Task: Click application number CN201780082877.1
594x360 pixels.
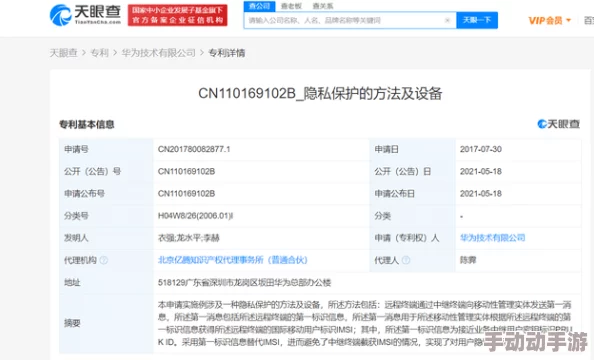Action: pyautogui.click(x=194, y=149)
